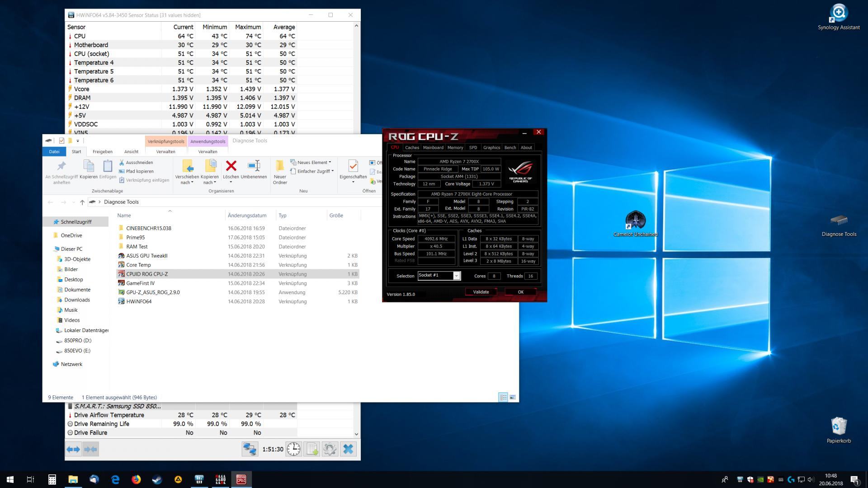Click the HWiNFO reset clock icon
This screenshot has height=488, width=868.
tap(294, 449)
